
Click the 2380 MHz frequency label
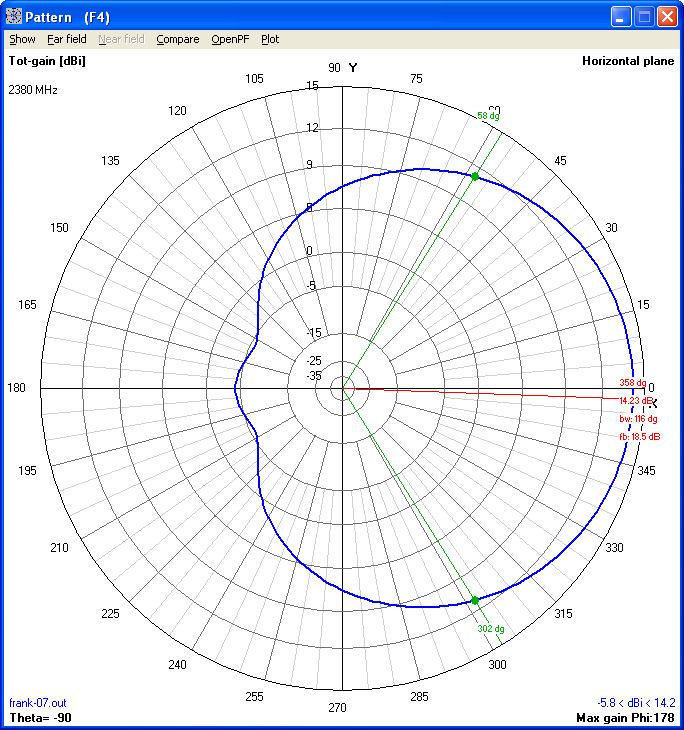33,90
